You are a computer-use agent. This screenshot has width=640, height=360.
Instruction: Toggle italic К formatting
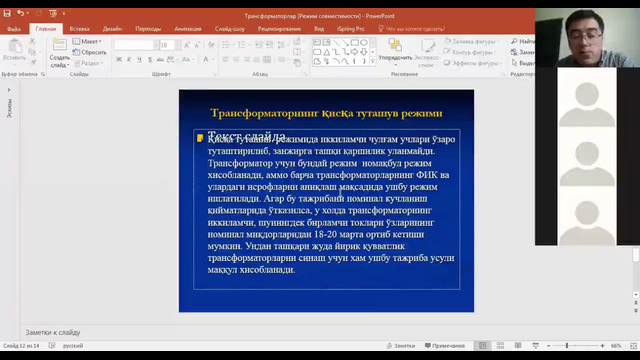click(x=129, y=60)
